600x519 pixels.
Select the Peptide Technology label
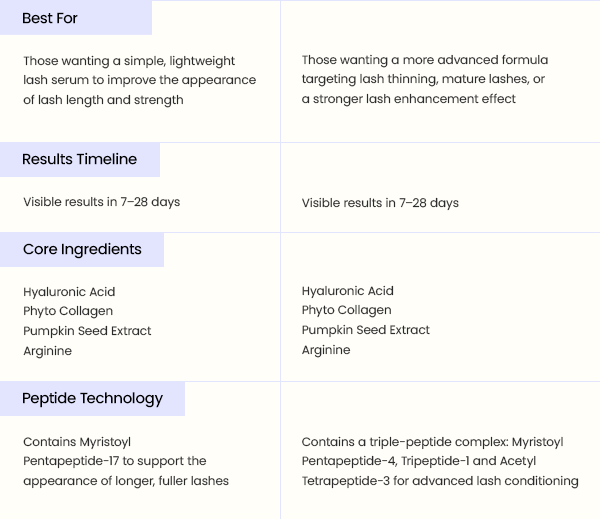(x=92, y=398)
